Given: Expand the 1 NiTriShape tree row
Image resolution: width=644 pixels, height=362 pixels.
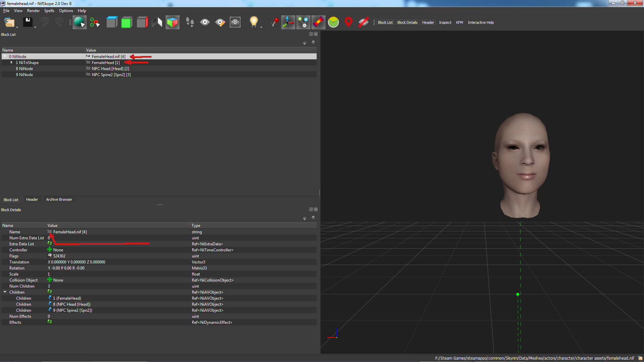Looking at the screenshot, I should tap(11, 62).
